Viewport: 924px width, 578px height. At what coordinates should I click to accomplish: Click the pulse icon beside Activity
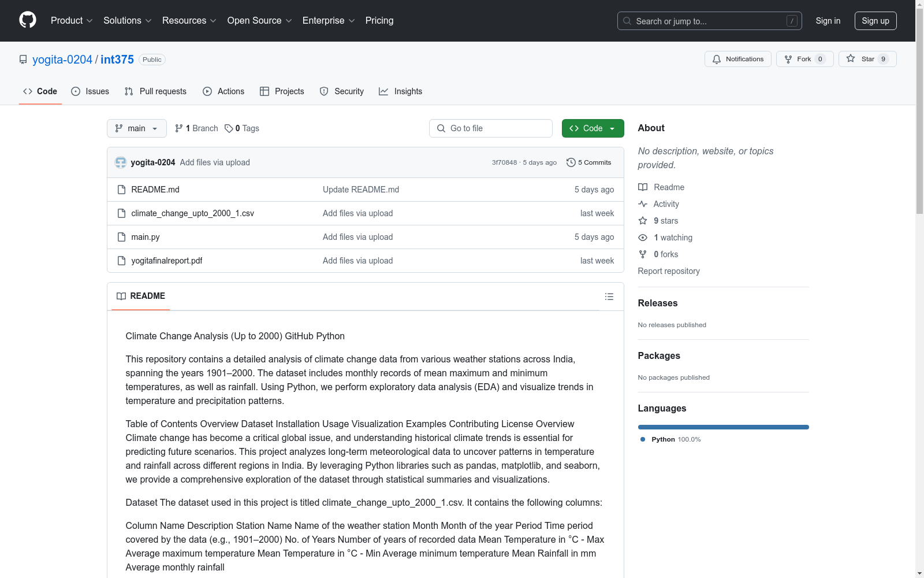pyautogui.click(x=643, y=204)
